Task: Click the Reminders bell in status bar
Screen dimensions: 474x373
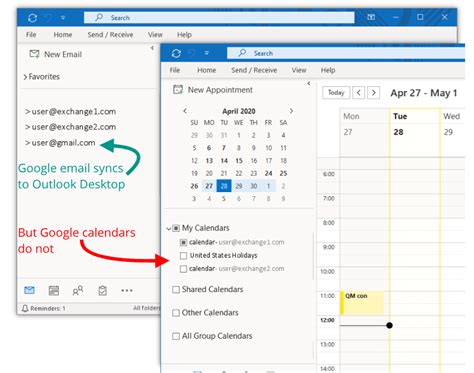Action: pos(25,308)
